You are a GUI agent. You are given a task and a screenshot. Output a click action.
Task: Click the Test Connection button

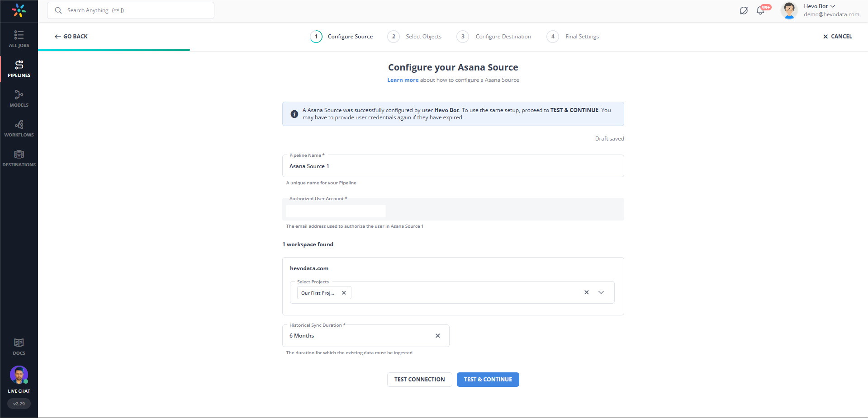point(420,380)
